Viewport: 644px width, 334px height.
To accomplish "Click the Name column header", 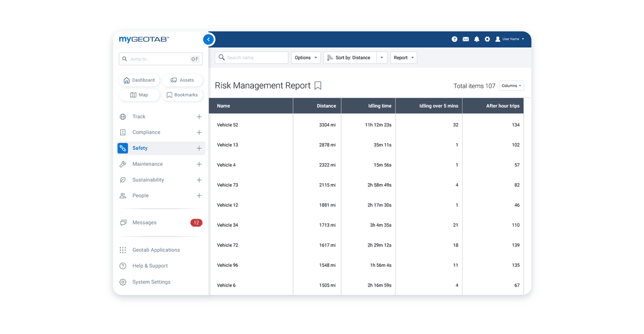I will click(x=251, y=106).
